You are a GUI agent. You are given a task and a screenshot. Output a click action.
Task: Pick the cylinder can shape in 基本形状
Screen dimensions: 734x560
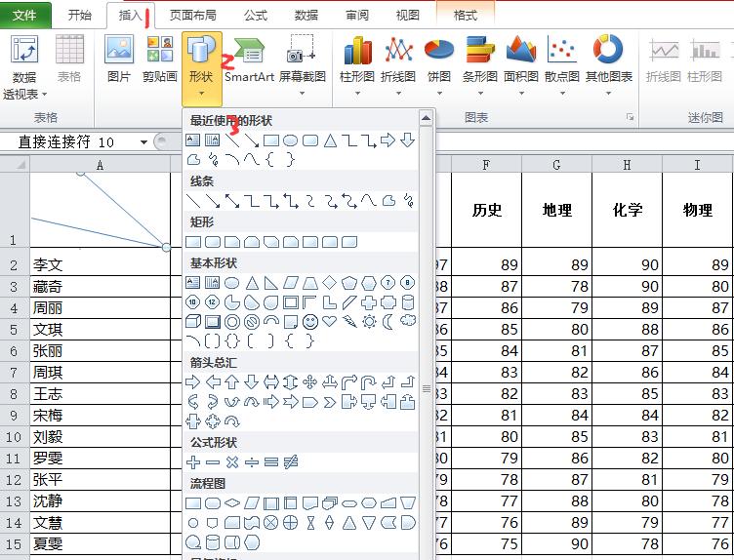(408, 302)
